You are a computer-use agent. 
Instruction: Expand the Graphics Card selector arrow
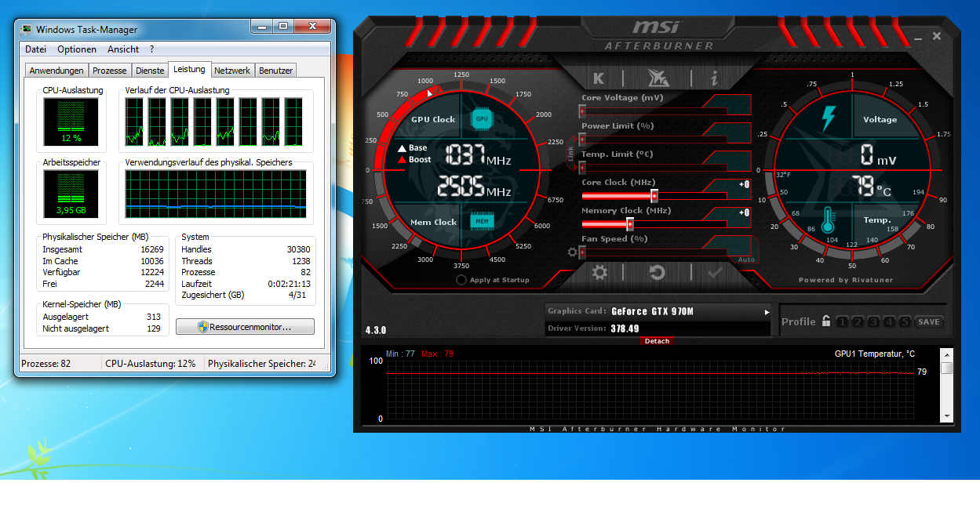[x=767, y=312]
